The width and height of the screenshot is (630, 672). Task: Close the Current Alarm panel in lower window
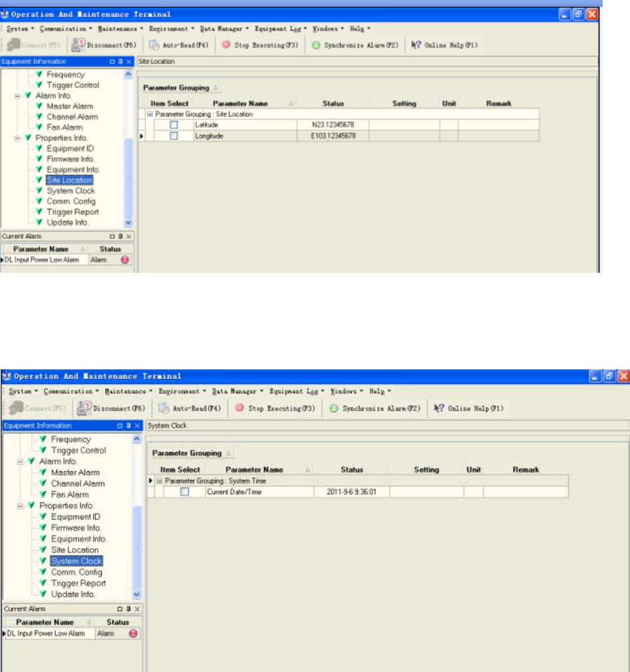pyautogui.click(x=137, y=609)
